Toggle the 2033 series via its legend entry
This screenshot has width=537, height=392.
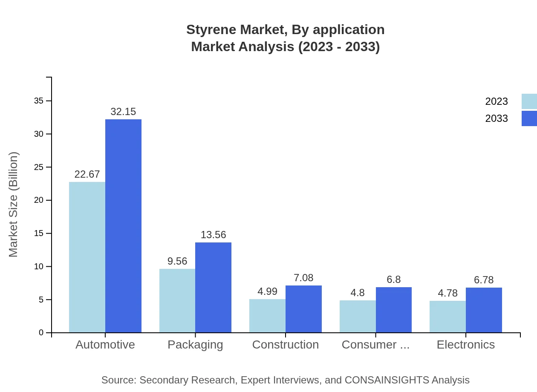(497, 118)
